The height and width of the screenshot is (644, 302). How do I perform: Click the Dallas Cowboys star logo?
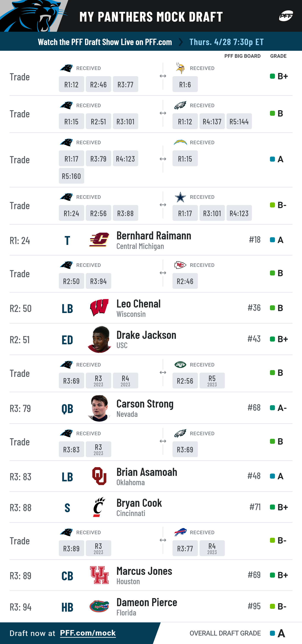(x=180, y=197)
